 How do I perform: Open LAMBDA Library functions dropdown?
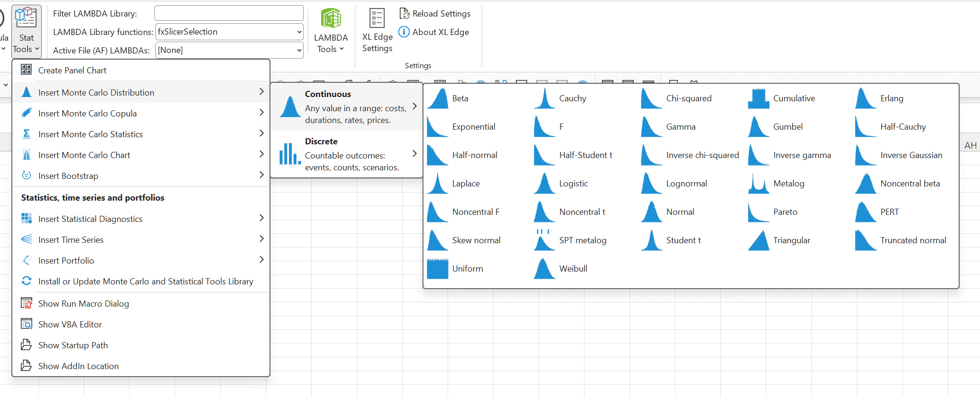pos(299,32)
